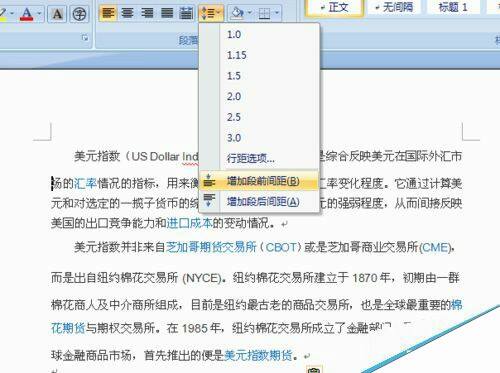Follow the 汇率 hyperlink
Viewport: 500px width, 373px height.
pyautogui.click(x=85, y=183)
